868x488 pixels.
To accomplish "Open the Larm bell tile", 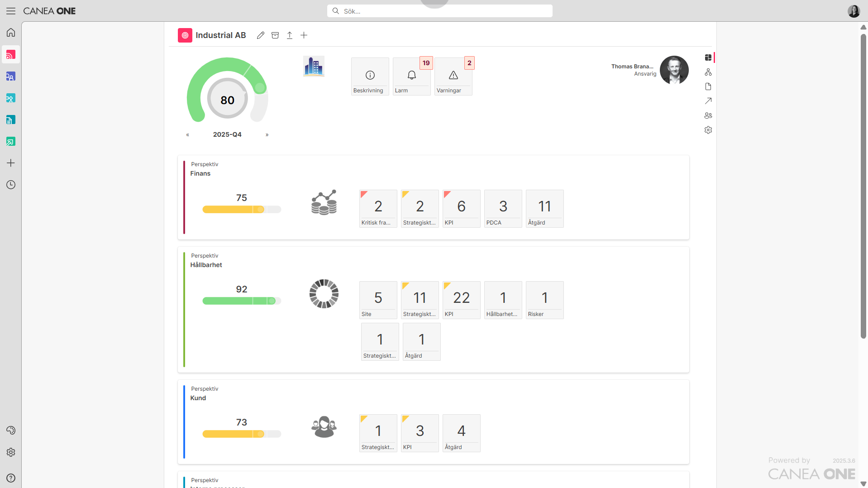I will coord(411,76).
